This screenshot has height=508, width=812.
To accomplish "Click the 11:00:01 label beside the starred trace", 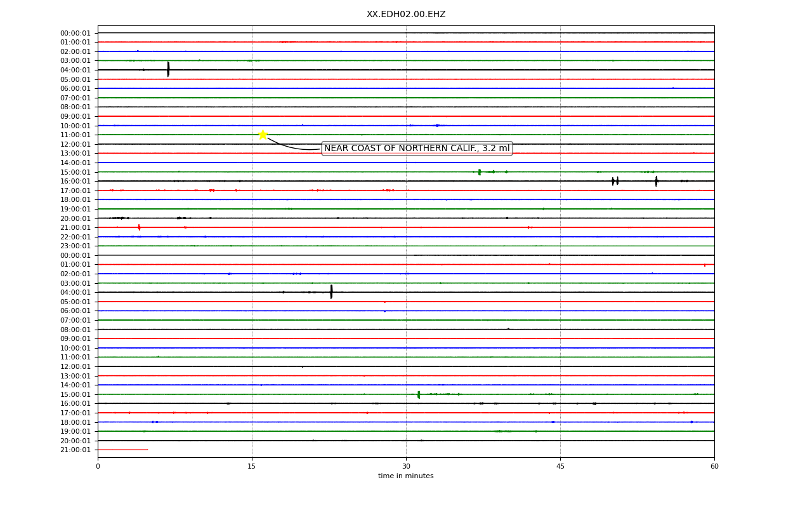I will coord(75,135).
